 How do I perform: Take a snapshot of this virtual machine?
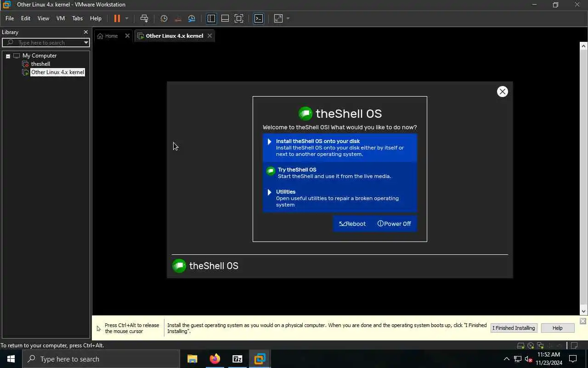[x=164, y=18]
